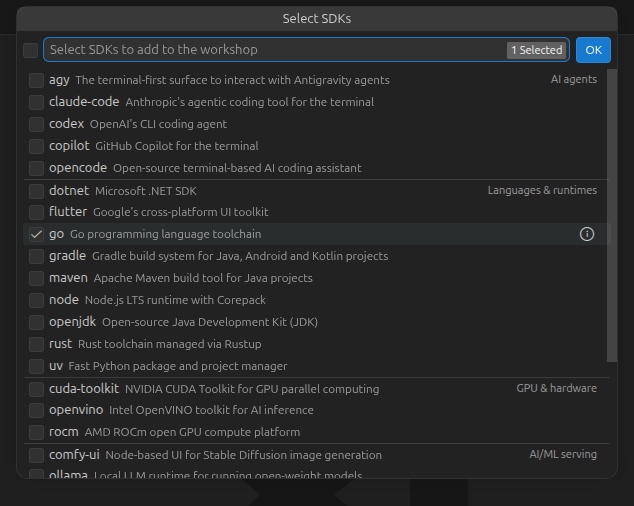Click 'Apache Maven build tool' description

coord(203,278)
